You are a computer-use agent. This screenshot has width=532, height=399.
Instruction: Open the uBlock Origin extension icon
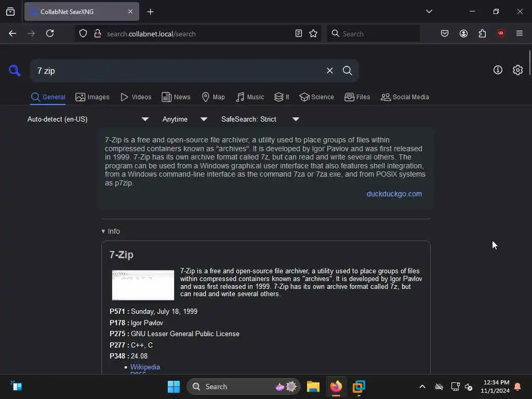coord(501,33)
